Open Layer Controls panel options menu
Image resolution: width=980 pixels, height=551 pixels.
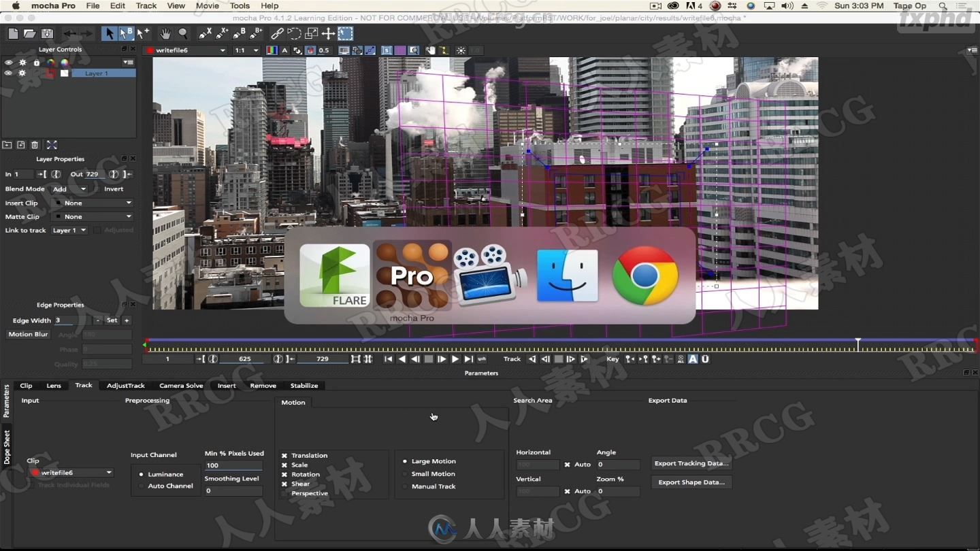(x=128, y=62)
